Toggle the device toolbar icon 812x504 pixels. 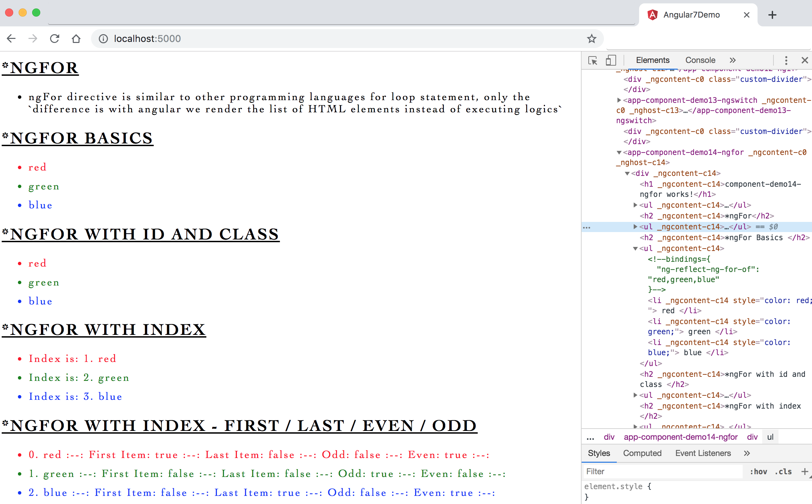coord(611,61)
